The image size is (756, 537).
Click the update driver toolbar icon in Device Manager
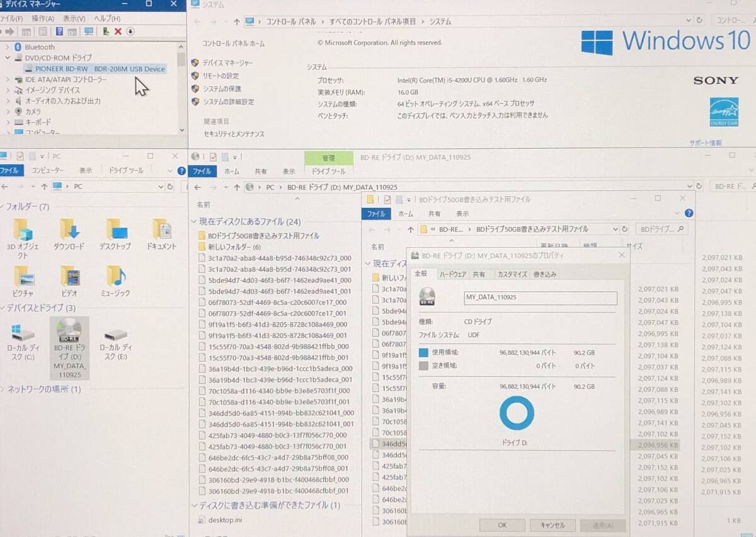pos(106,32)
